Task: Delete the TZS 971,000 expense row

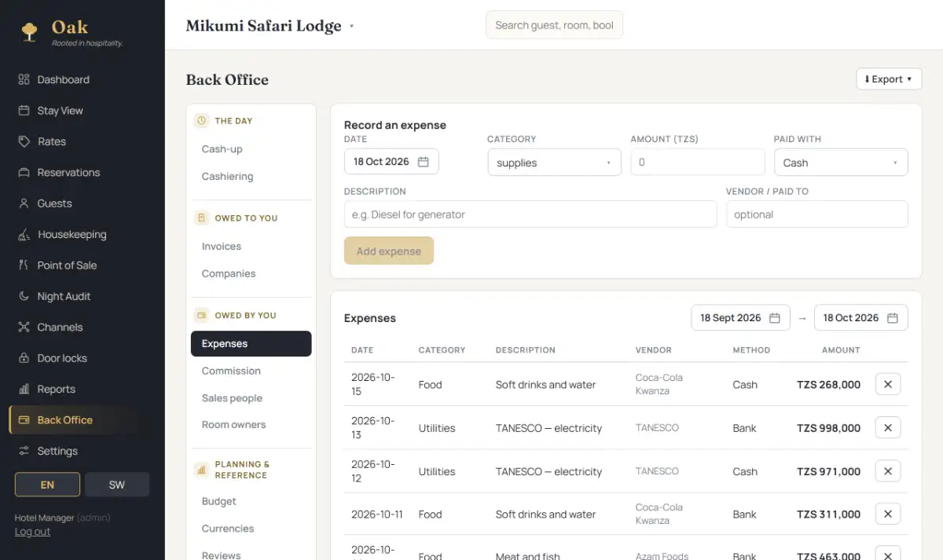Action: [888, 471]
